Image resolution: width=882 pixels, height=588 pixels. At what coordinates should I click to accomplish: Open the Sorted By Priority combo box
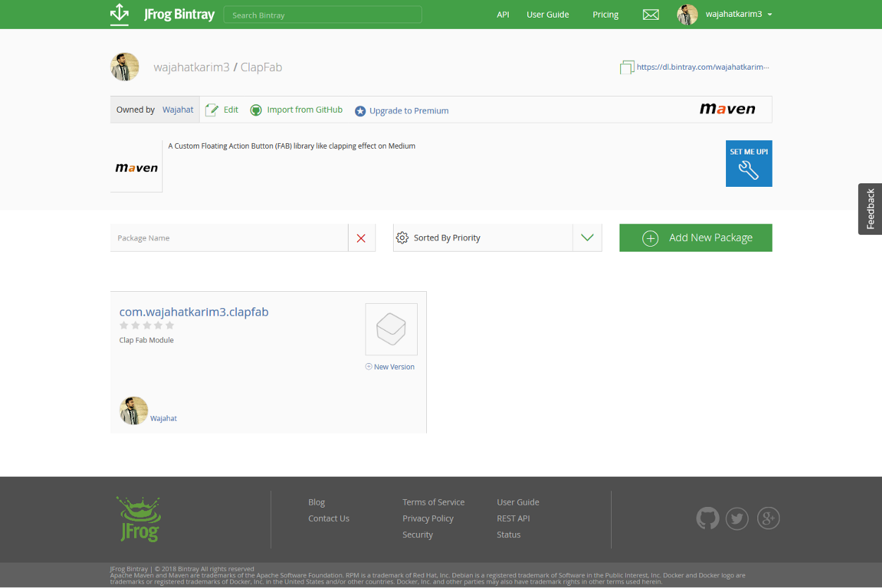pos(497,238)
